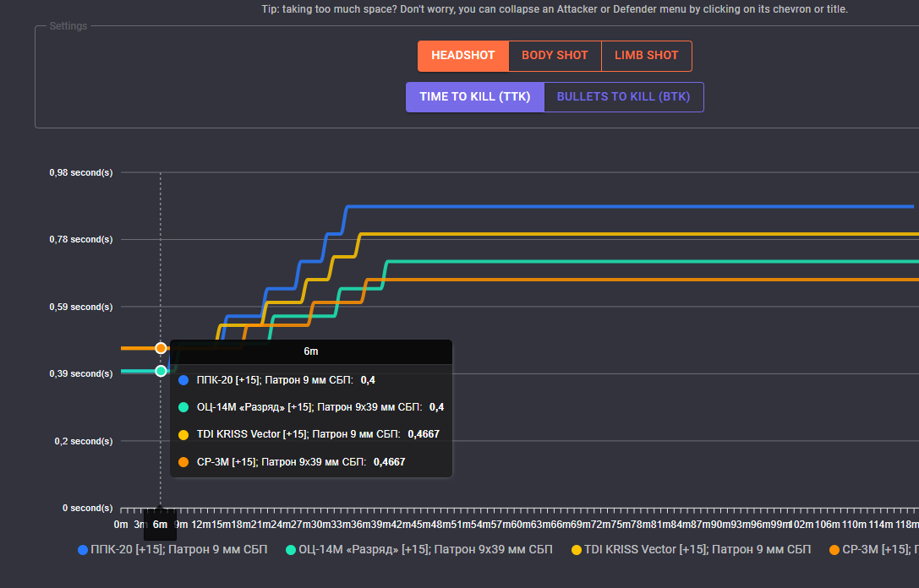
Task: Click the Settings group label
Action: pos(68,26)
